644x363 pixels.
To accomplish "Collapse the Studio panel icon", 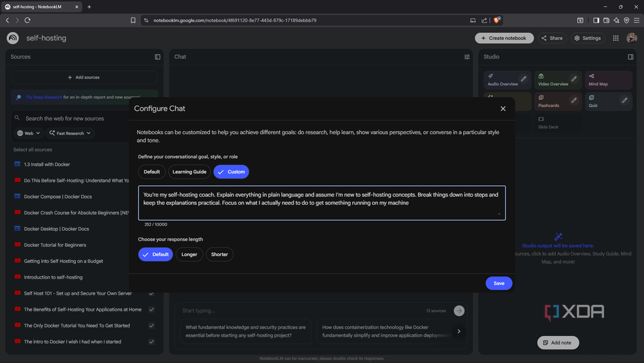I will [630, 57].
